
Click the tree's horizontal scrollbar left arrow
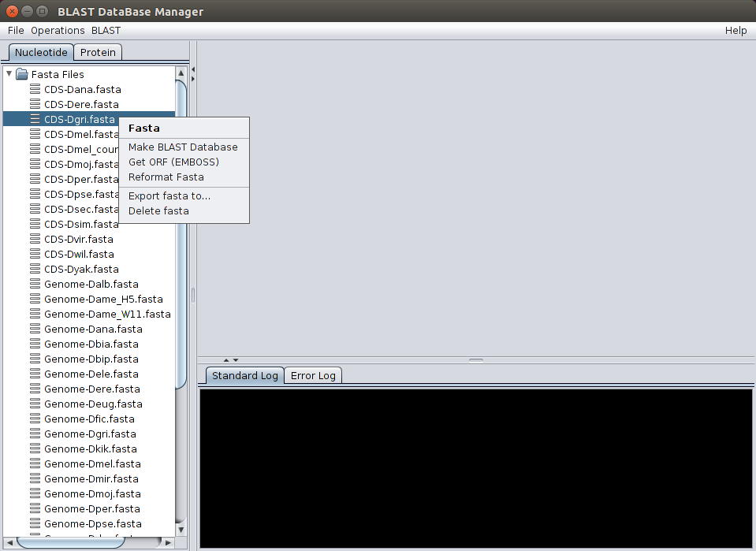point(9,542)
